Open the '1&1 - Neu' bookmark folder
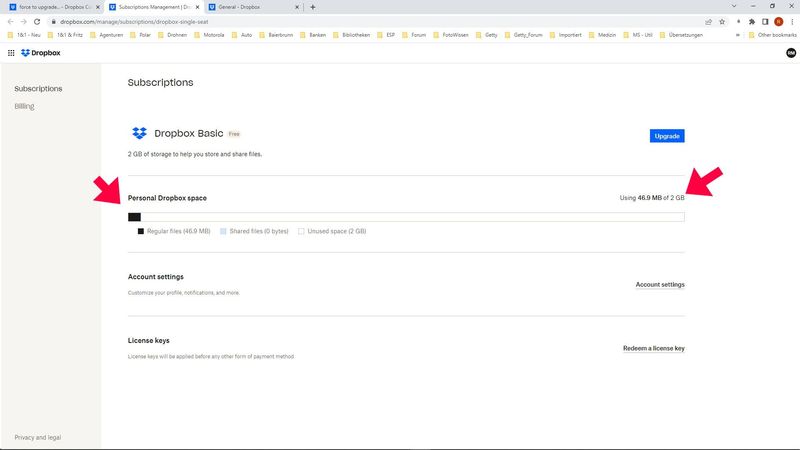800x450 pixels. (x=24, y=35)
